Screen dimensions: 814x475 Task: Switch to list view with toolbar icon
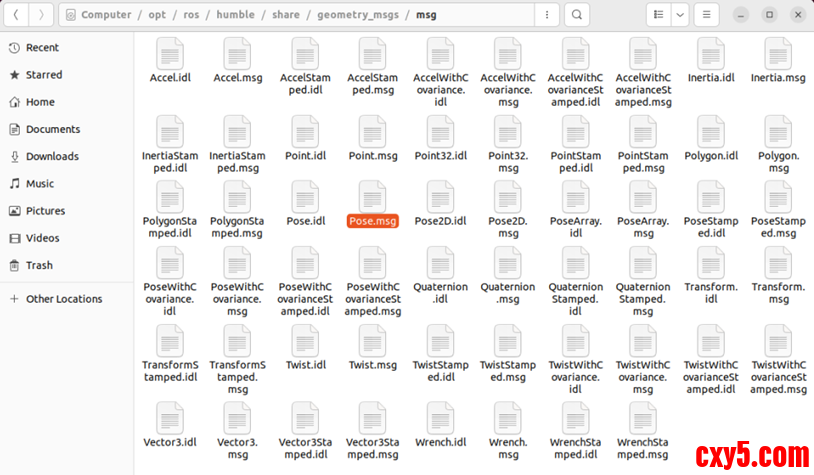tap(658, 15)
